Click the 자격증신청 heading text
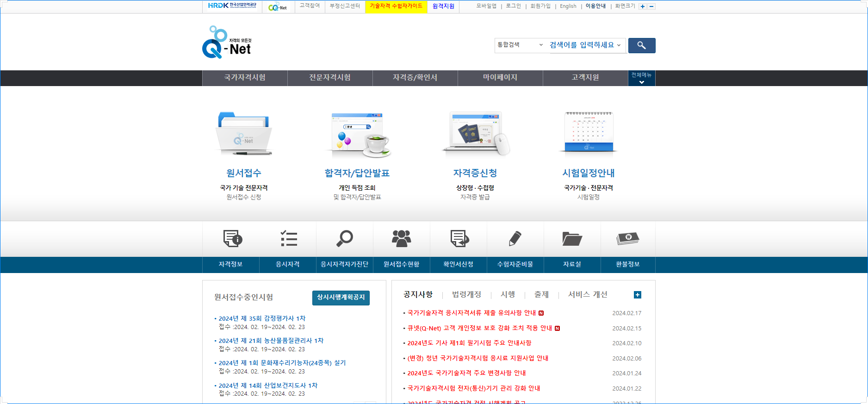Image resolution: width=868 pixels, height=404 pixels. coord(475,173)
